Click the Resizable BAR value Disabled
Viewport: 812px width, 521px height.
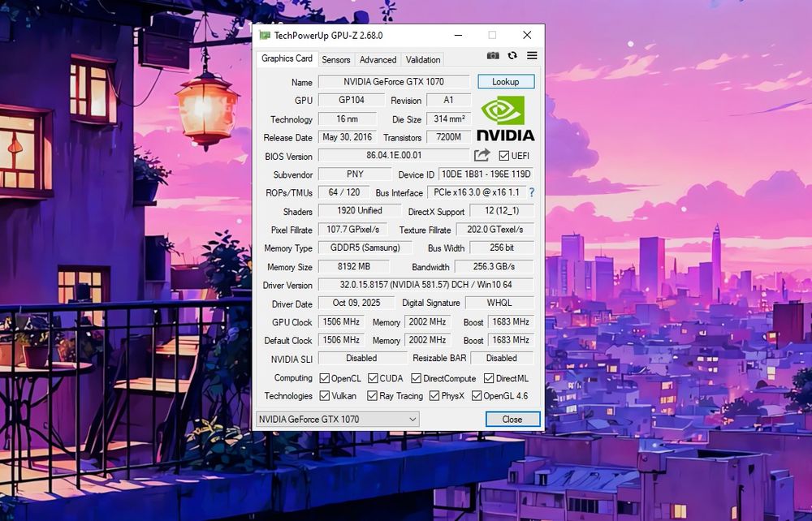coord(502,358)
